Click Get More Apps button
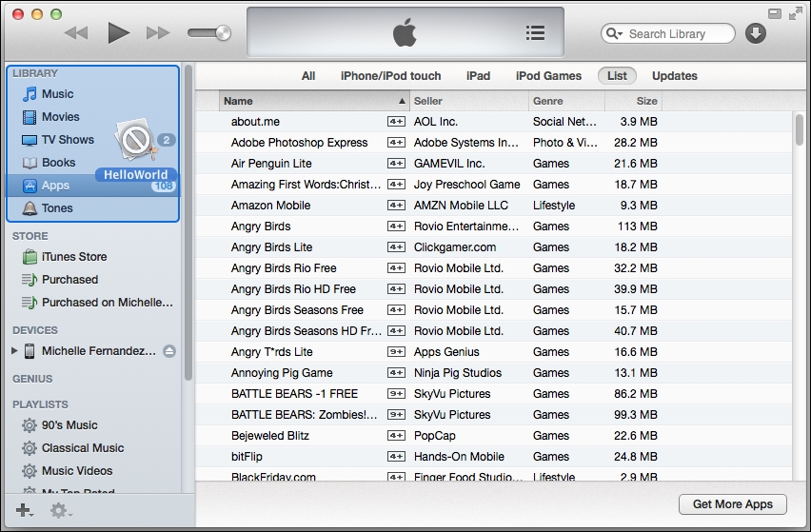The width and height of the screenshot is (811, 532). click(732, 504)
